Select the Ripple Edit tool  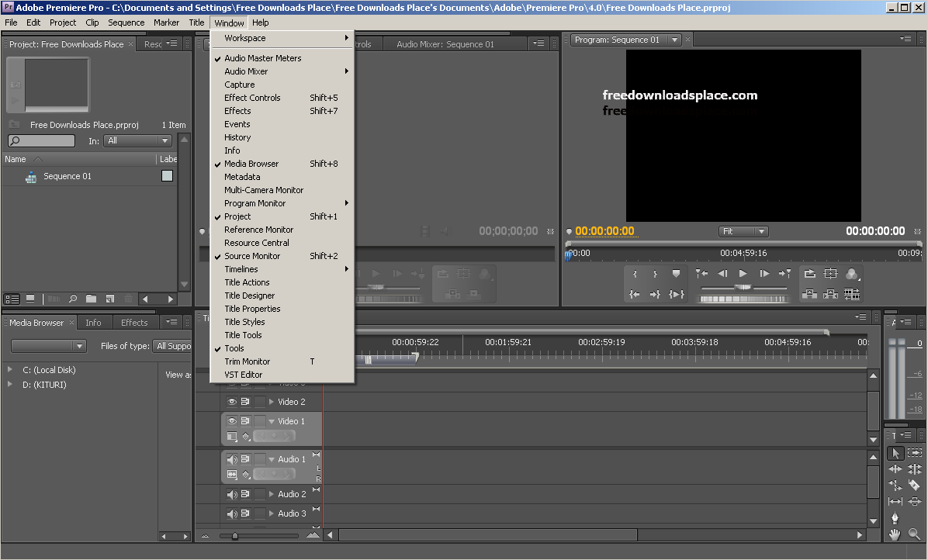(895, 469)
